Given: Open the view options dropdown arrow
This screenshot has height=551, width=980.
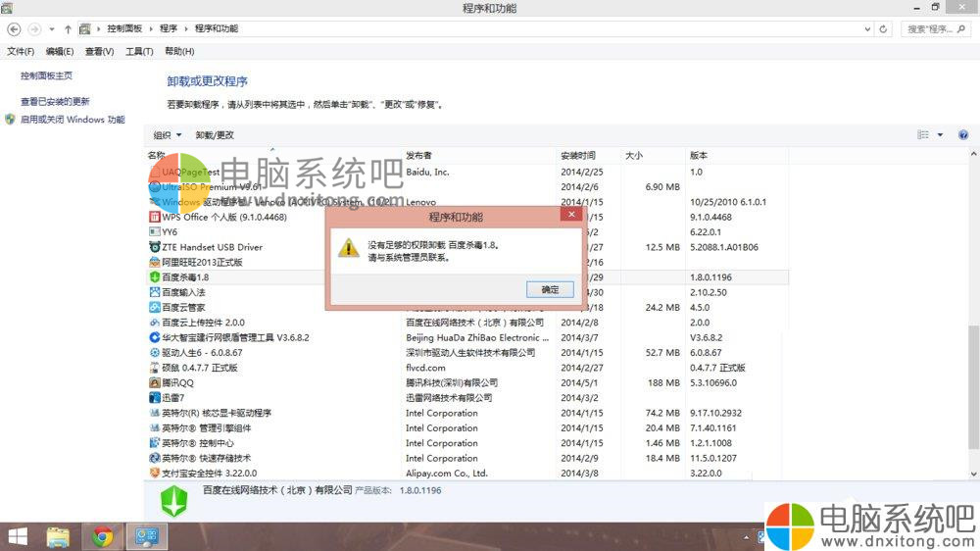Looking at the screenshot, I should (940, 134).
